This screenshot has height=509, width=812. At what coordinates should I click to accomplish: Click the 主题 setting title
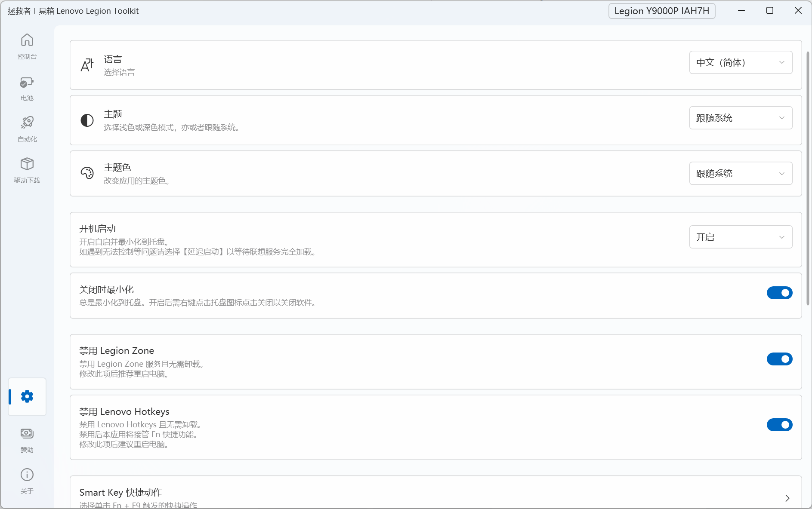113,114
